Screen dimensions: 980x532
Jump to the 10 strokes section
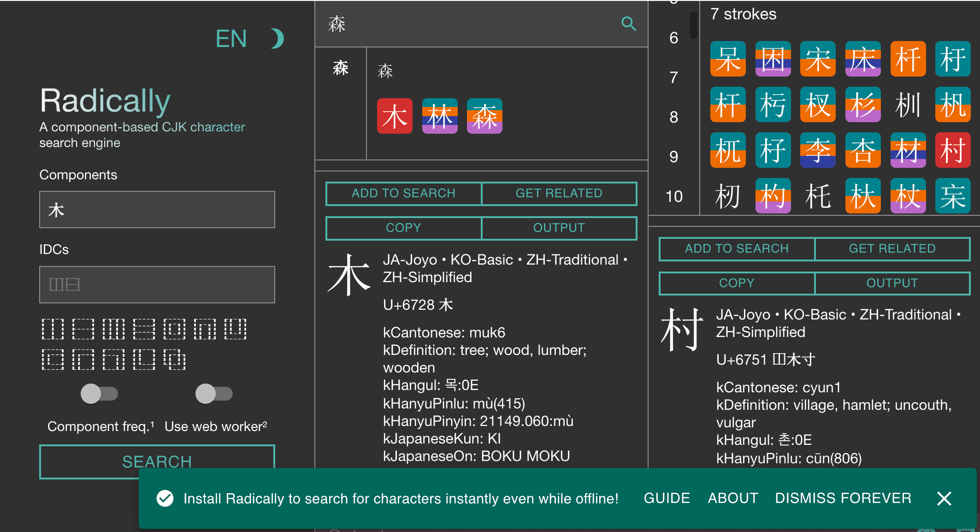[x=673, y=196]
